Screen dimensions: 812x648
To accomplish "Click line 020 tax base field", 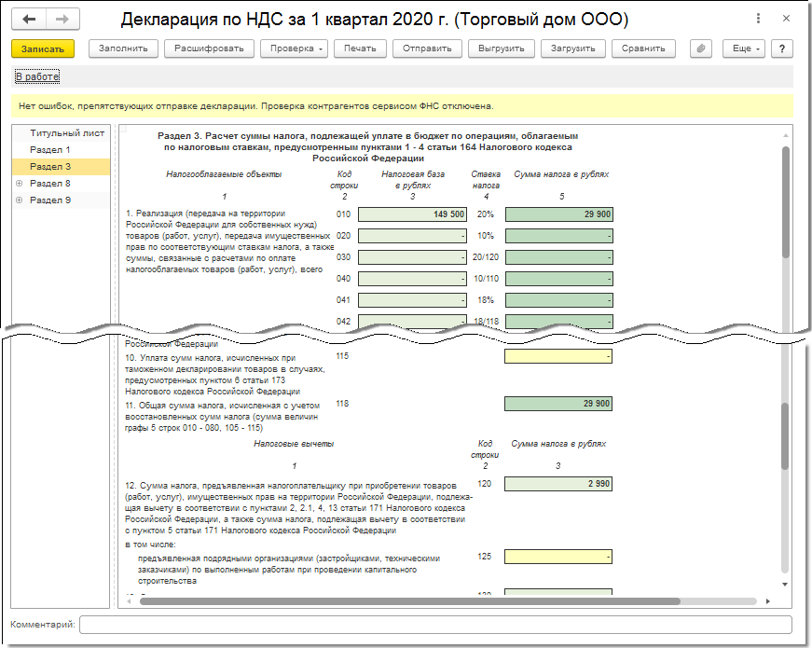I will coord(412,236).
